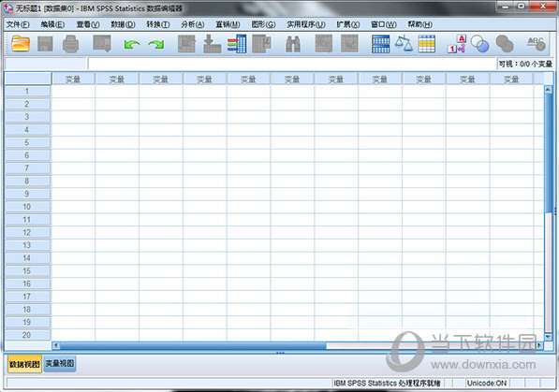The width and height of the screenshot is (559, 392).
Task: Click the 可视：0/0 个变量 indicator
Action: point(525,64)
